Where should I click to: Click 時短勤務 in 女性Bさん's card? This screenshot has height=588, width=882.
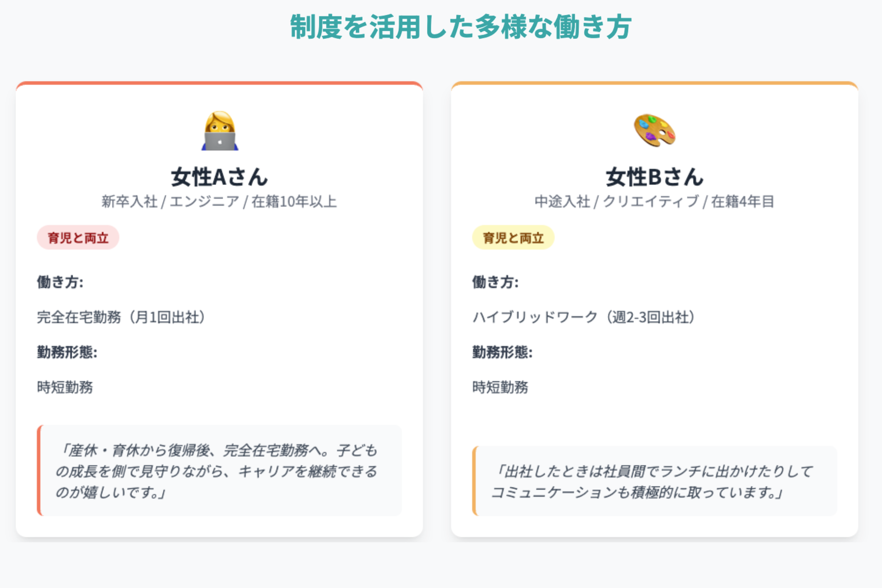point(500,387)
